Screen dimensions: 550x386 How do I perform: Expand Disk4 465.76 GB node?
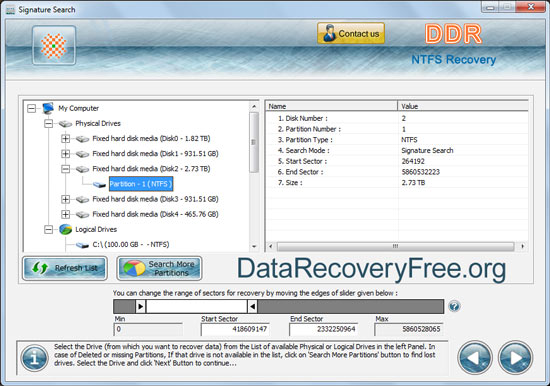[x=65, y=214]
